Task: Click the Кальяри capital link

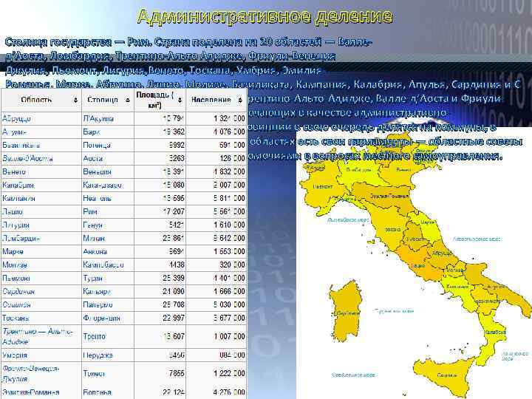Action: 97,291
